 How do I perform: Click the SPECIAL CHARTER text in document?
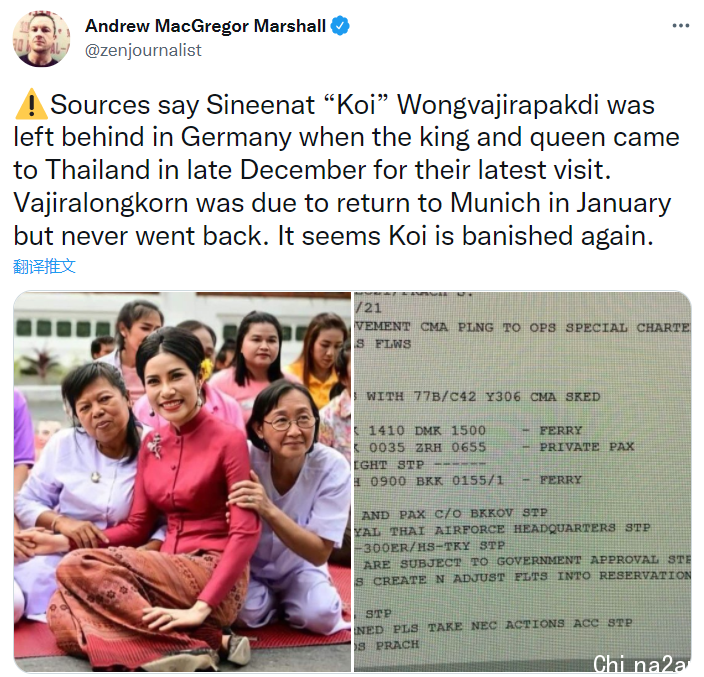[628, 328]
